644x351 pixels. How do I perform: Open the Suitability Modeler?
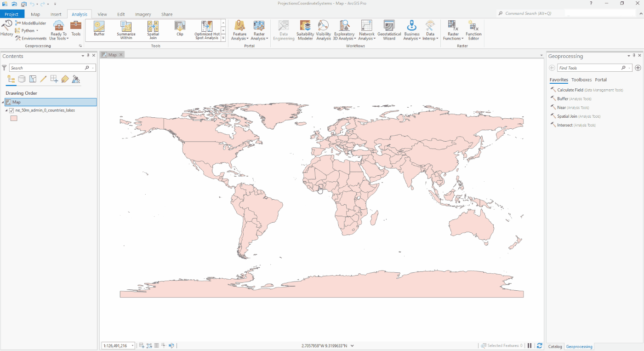click(x=305, y=29)
